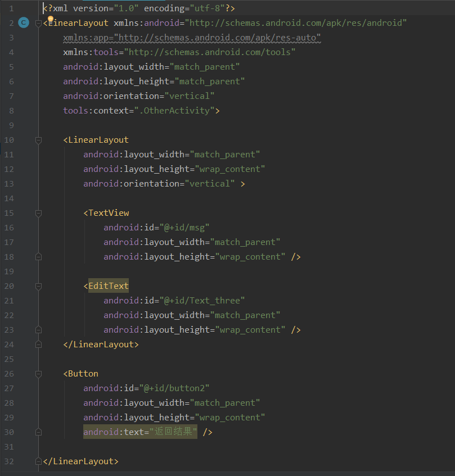Click the orientation="vertical" attribute on line 7
Viewport: 455px width, 476px height.
[x=139, y=96]
